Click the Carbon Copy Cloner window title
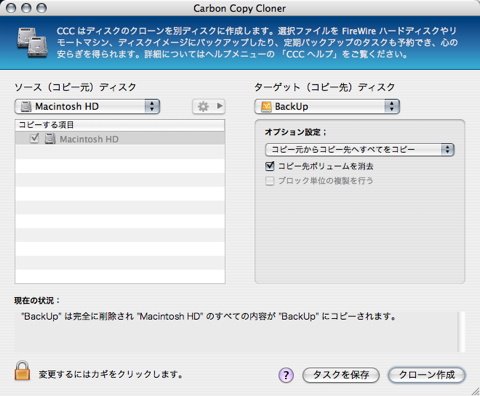The width and height of the screenshot is (480, 396). (x=240, y=8)
